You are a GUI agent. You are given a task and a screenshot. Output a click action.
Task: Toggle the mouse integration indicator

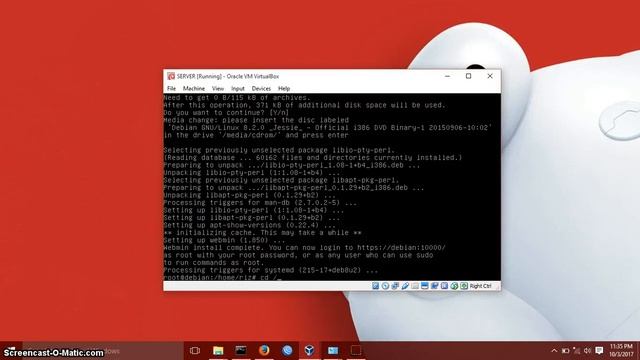[x=454, y=286]
